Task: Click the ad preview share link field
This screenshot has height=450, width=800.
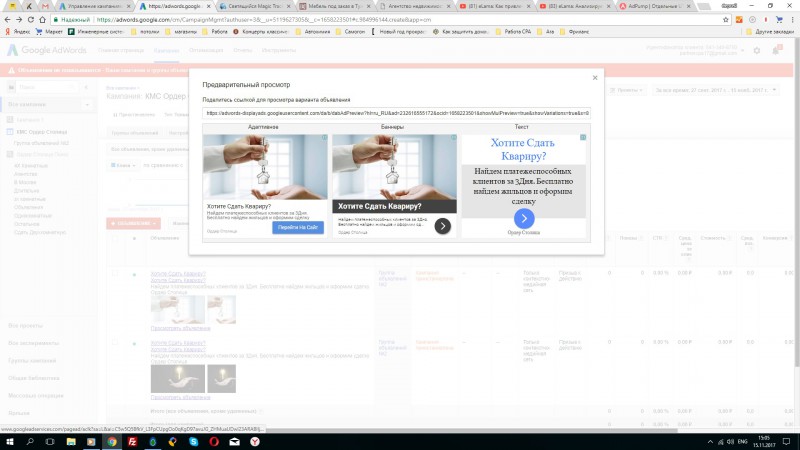Action: [x=396, y=113]
